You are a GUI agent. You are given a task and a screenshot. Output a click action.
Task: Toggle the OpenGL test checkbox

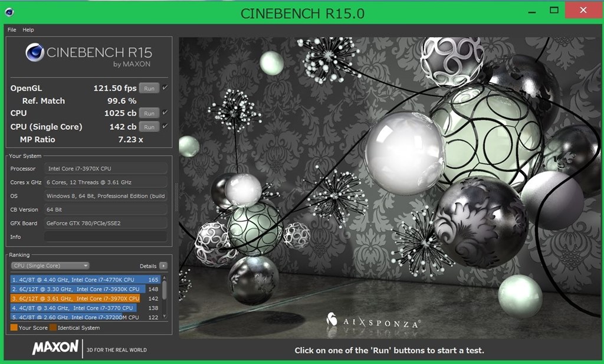(165, 88)
